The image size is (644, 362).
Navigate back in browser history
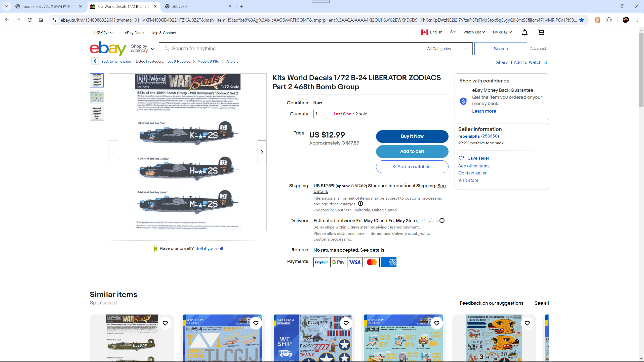point(7,20)
